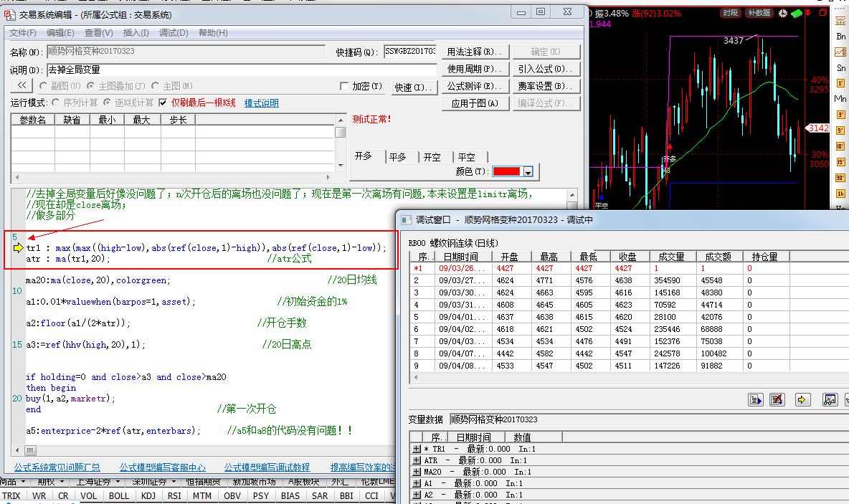This screenshot has width=849, height=504.
Task: Open the 模式说明 link
Action: coord(262,103)
